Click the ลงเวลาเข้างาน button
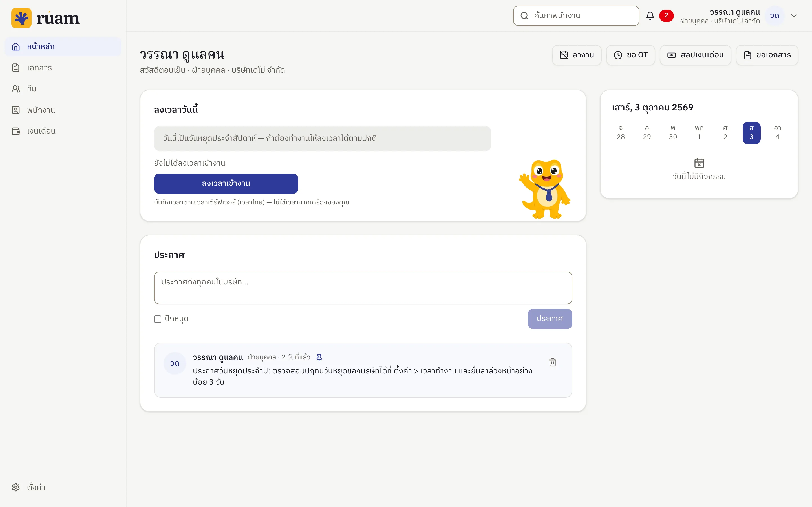This screenshot has width=812, height=507. 226,183
